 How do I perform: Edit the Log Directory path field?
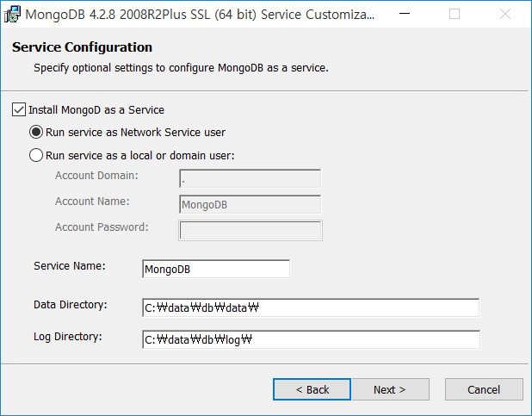[x=311, y=339]
